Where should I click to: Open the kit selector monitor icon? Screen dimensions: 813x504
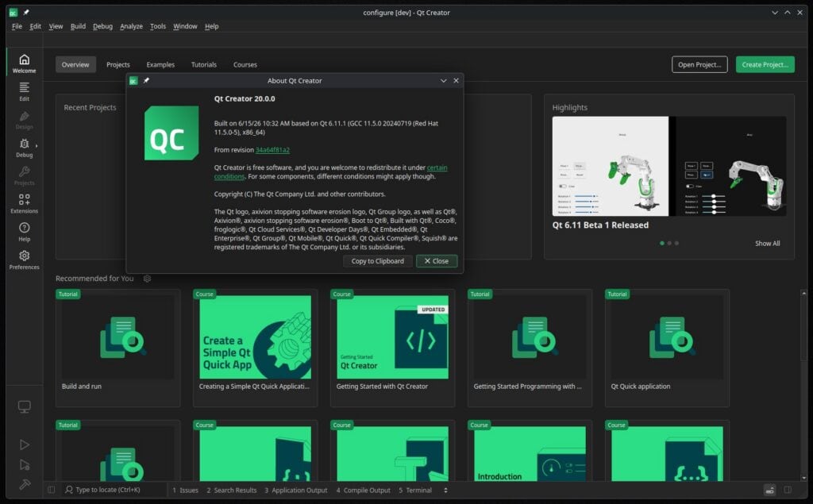(x=25, y=407)
